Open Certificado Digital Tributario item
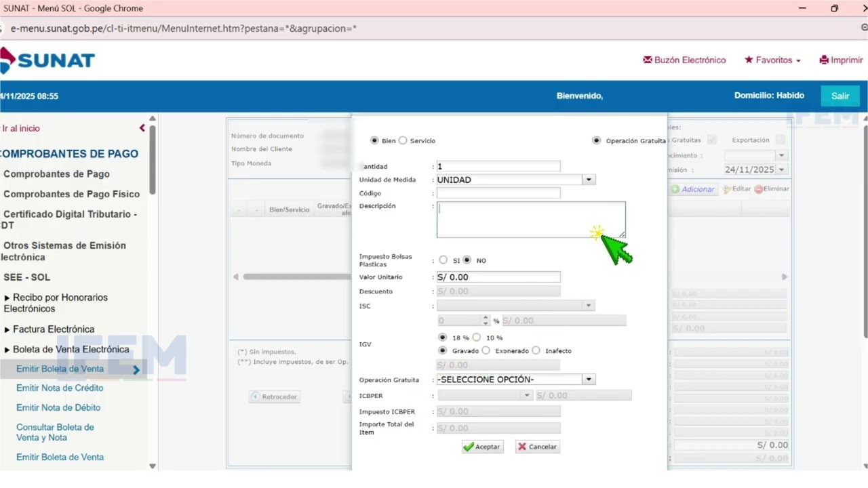This screenshot has width=868, height=488. pyautogui.click(x=69, y=220)
